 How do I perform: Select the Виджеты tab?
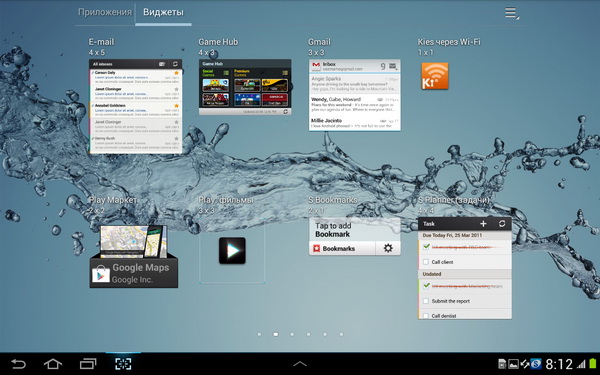(163, 12)
